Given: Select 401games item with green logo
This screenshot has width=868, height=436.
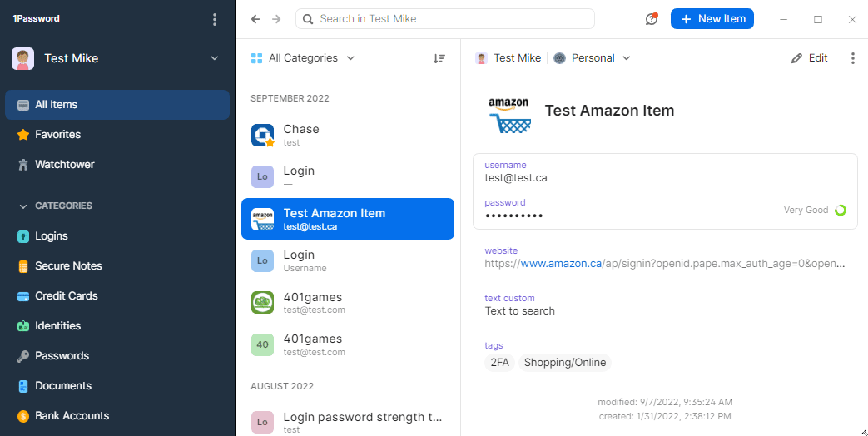Looking at the screenshot, I should tap(348, 303).
